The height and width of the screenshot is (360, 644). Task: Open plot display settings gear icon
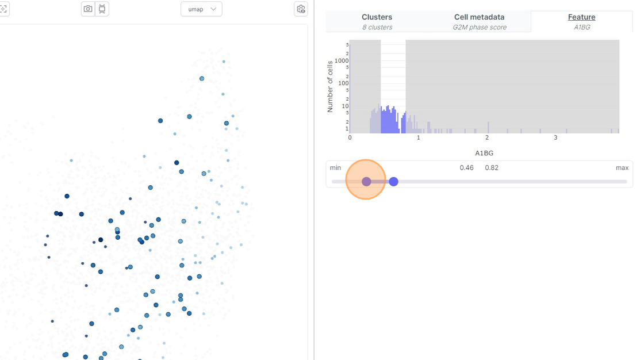click(x=301, y=9)
